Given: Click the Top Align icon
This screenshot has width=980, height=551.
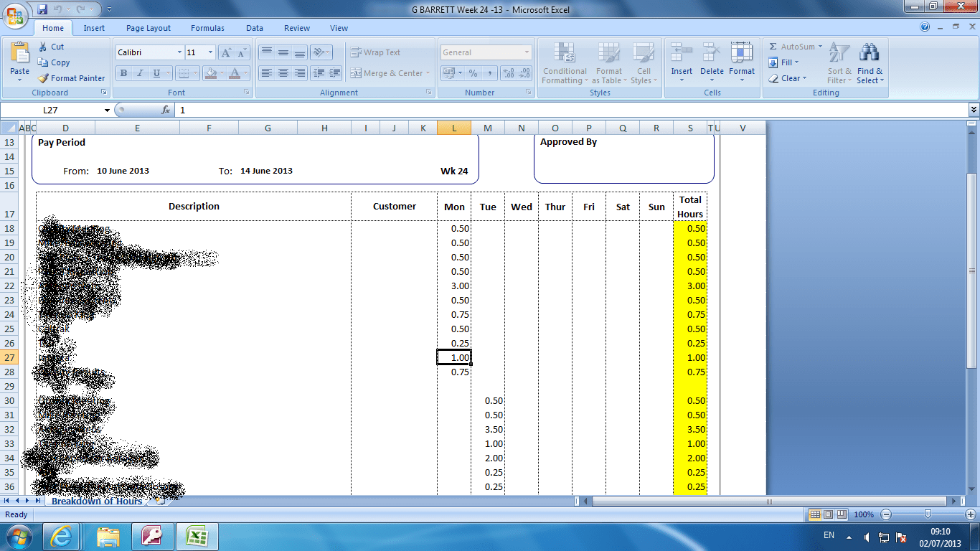Looking at the screenshot, I should click(266, 52).
